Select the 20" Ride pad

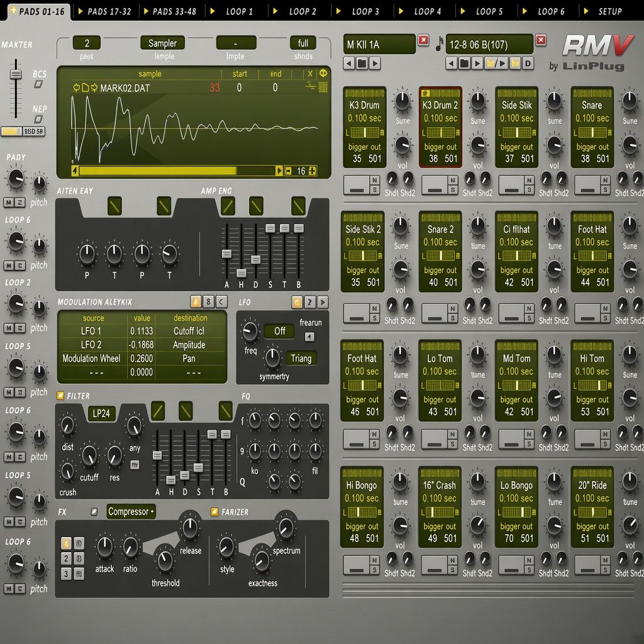coord(592,507)
